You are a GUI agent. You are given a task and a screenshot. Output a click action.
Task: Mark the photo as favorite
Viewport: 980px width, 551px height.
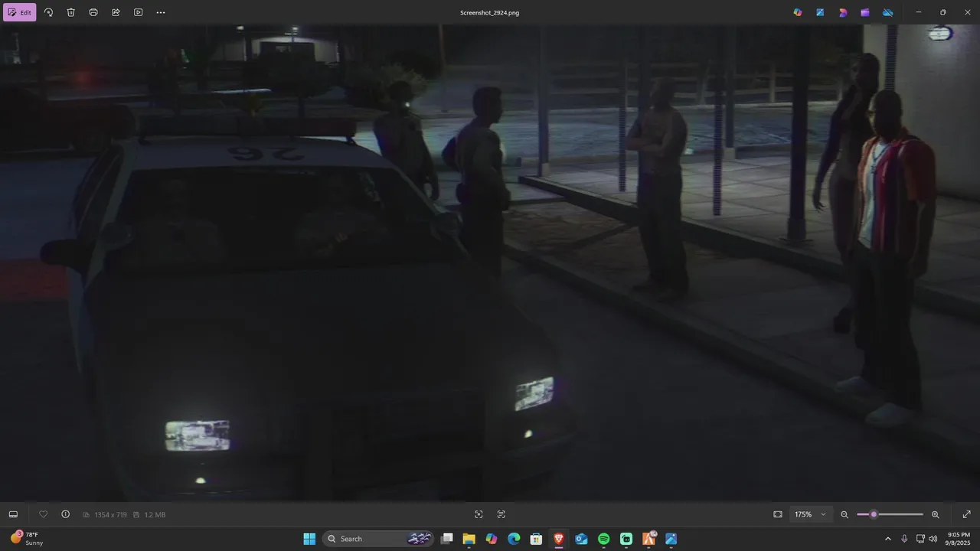pyautogui.click(x=43, y=514)
